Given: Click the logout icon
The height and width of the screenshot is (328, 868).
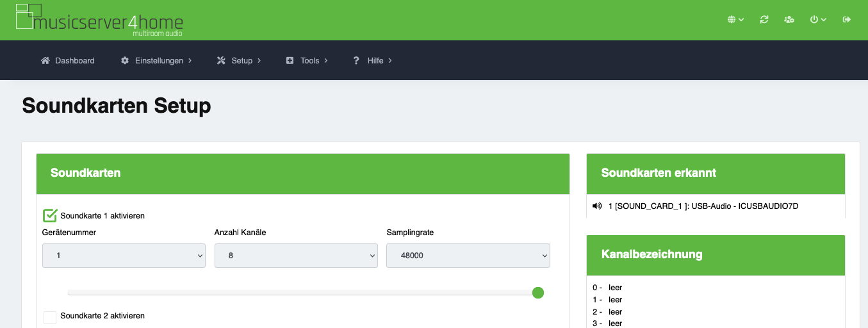Looking at the screenshot, I should click(x=847, y=20).
